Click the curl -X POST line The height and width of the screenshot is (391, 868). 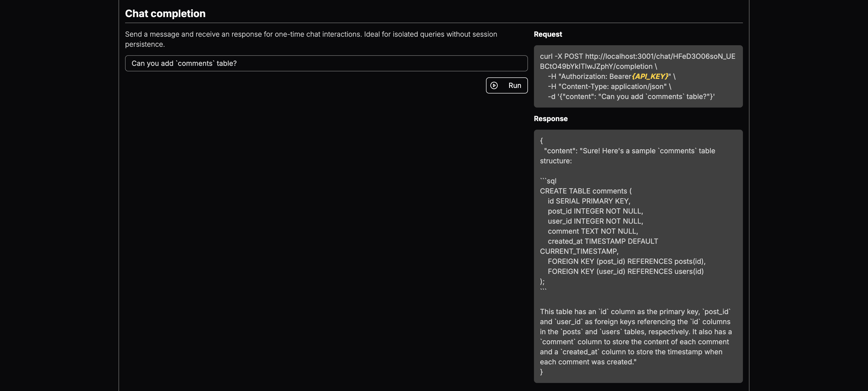click(637, 56)
